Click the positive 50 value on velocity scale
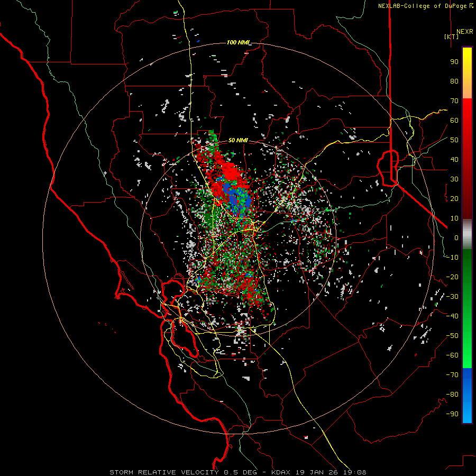 point(454,140)
